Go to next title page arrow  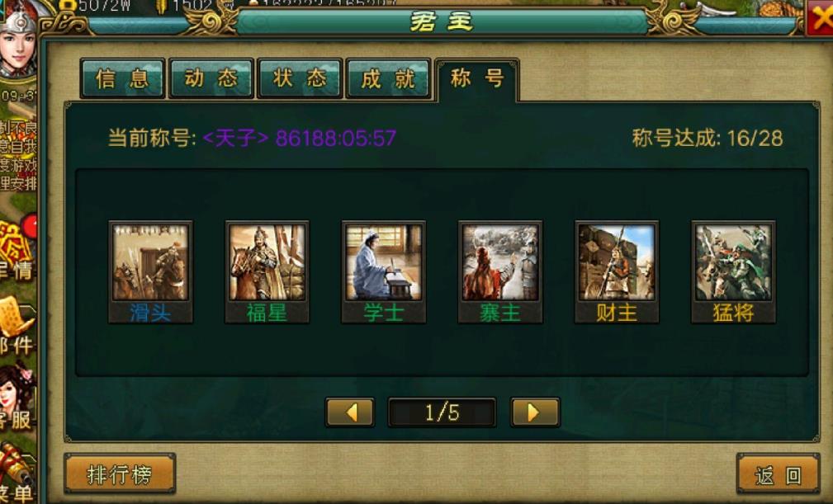(534, 412)
